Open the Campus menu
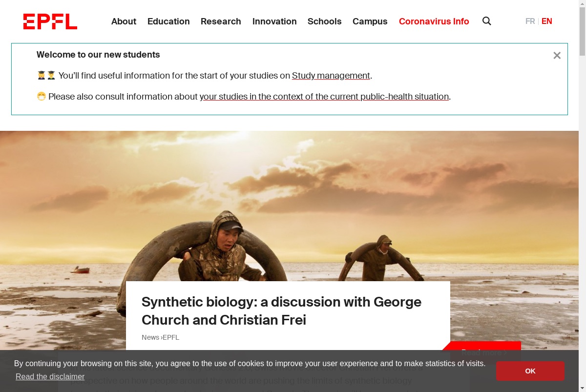586x392 pixels. [370, 21]
